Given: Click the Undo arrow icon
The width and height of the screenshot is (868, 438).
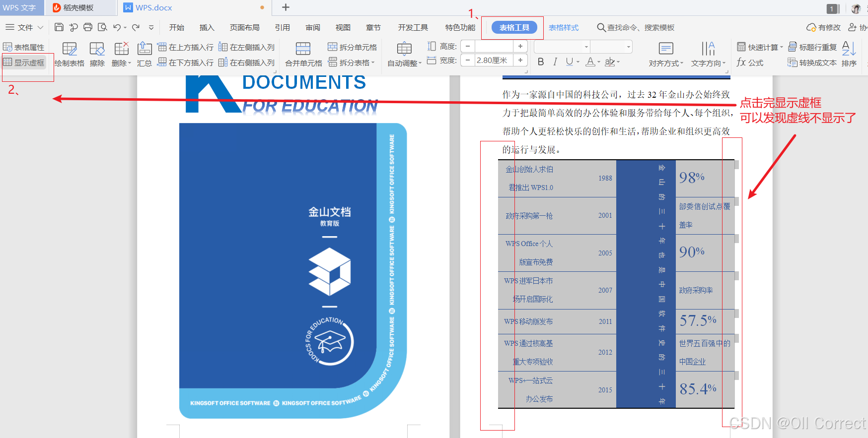Looking at the screenshot, I should coord(117,27).
